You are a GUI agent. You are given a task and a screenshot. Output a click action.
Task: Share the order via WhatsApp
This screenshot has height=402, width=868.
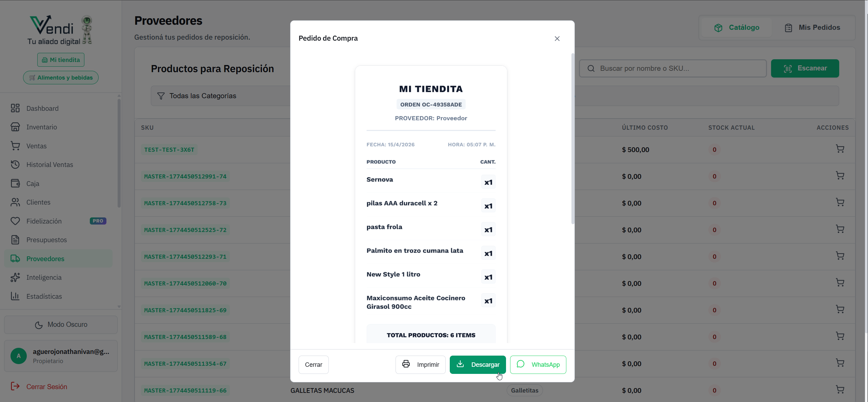click(538, 365)
